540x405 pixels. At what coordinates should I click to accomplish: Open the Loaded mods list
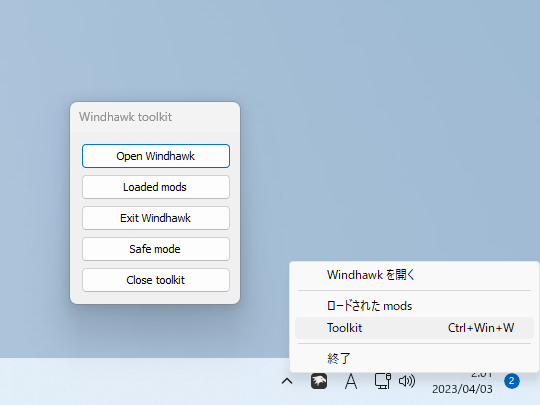pos(156,187)
